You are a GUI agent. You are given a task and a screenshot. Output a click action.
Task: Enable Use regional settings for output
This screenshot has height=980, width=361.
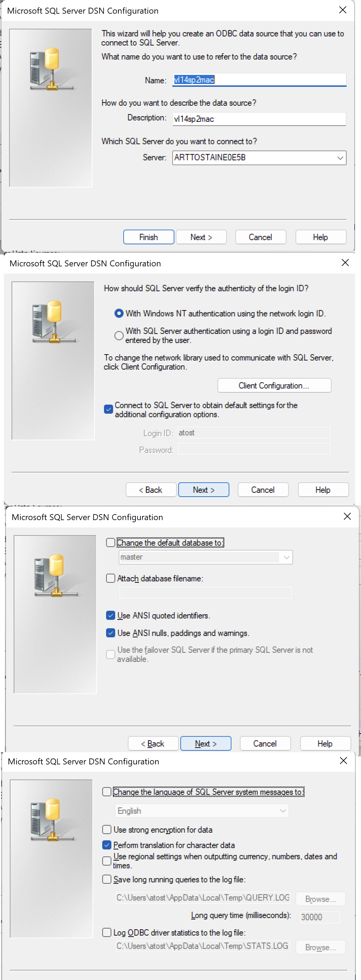click(107, 861)
